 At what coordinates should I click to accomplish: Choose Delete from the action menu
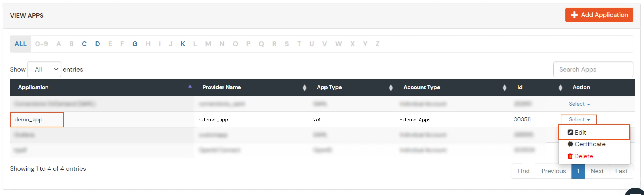pyautogui.click(x=583, y=156)
